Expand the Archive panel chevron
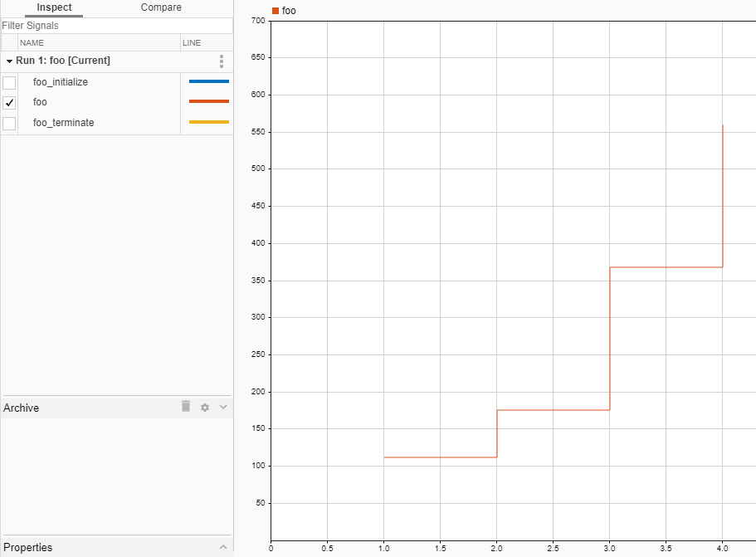The height and width of the screenshot is (557, 756). 222,407
